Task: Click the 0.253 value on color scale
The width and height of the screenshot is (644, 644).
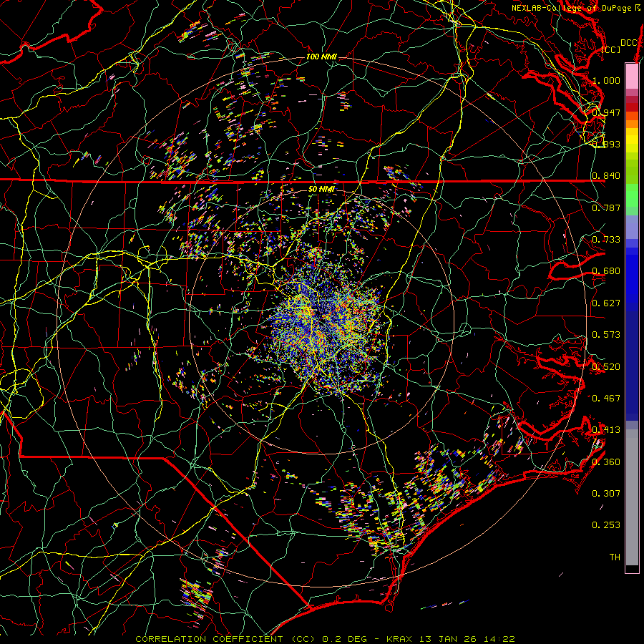Action: 606,525
